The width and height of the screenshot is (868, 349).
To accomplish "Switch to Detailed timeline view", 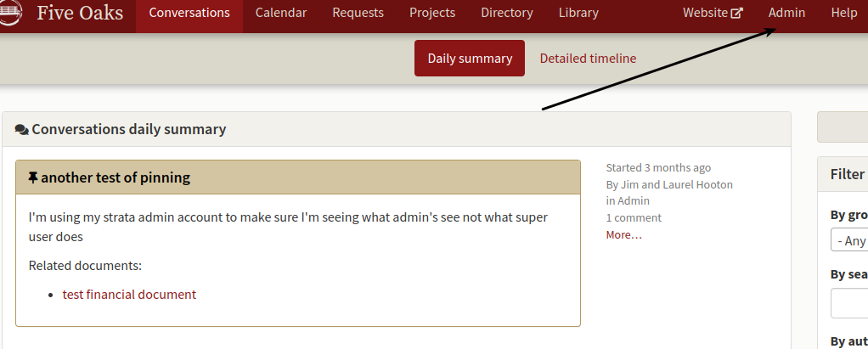I will tap(588, 58).
